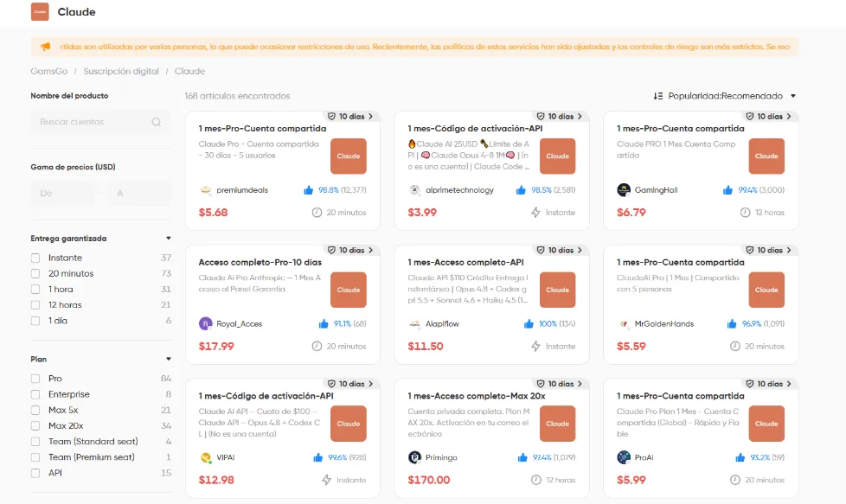Click Priminga seller avatar
The width and height of the screenshot is (846, 504).
[414, 457]
